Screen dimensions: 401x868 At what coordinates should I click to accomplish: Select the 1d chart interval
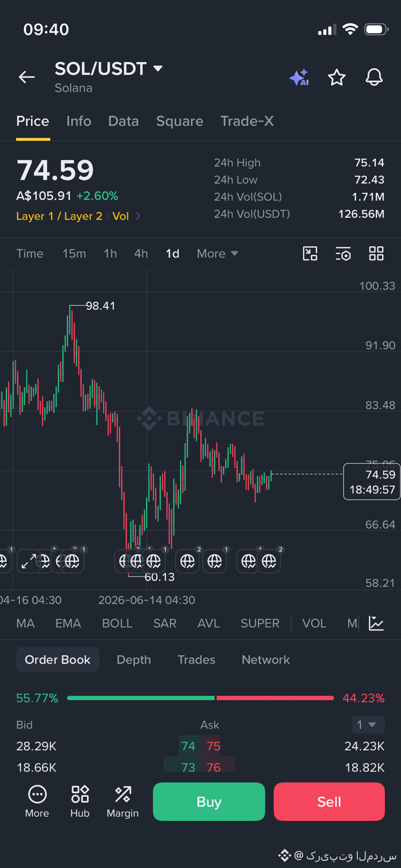point(172,254)
